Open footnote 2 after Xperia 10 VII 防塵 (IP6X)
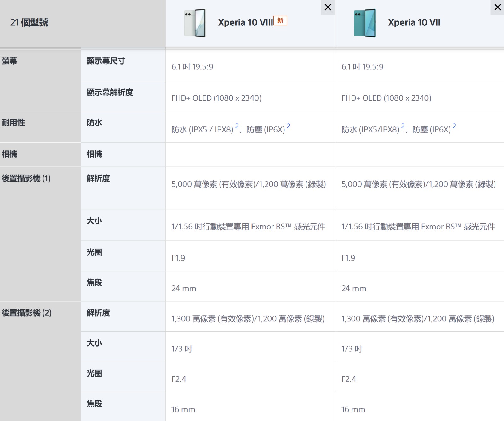 (x=454, y=126)
